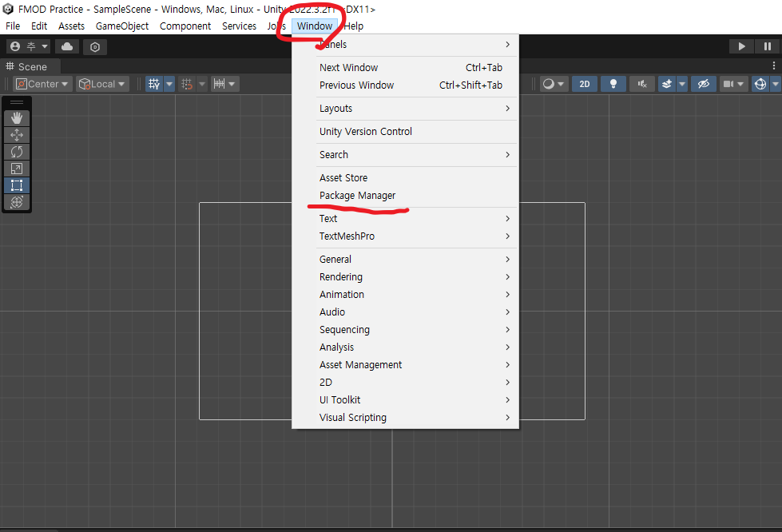
Task: Open the snap increment dropdown arrow
Action: 232,84
